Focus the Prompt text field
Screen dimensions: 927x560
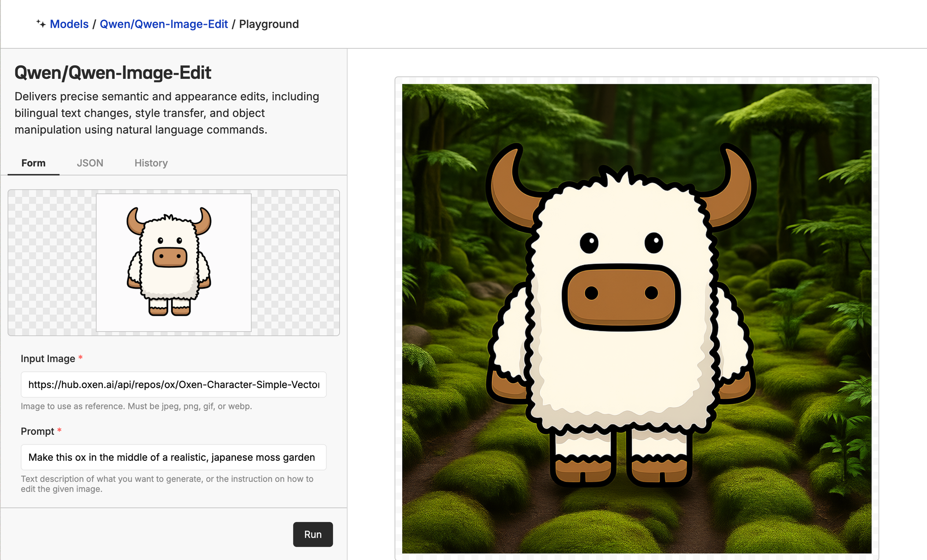(173, 457)
